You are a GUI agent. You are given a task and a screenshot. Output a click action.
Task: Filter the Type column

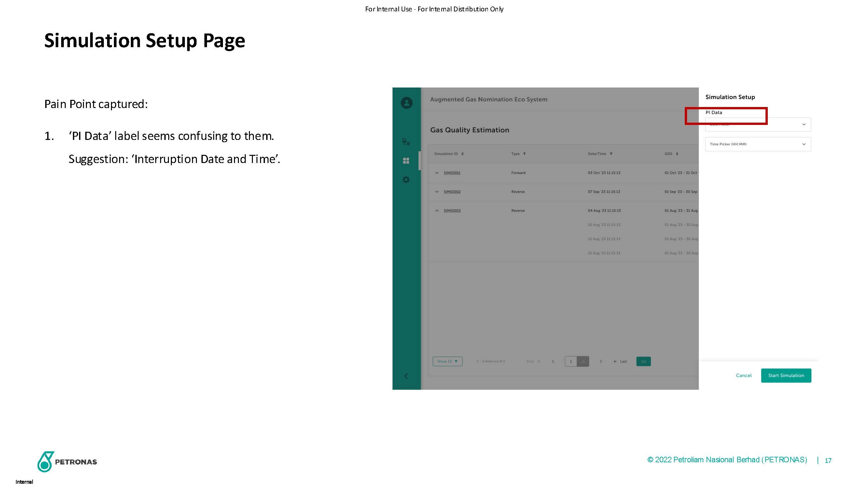click(x=524, y=154)
